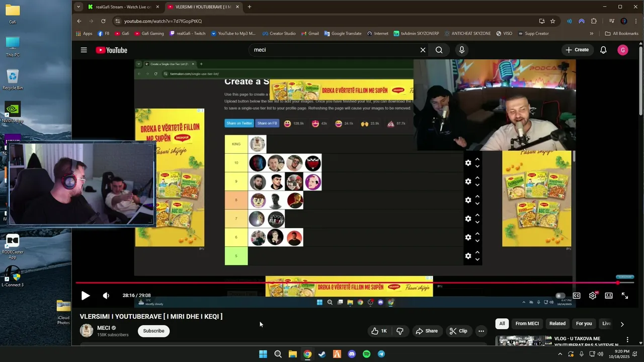This screenshot has height=362, width=644.
Task: Subscribe to the MECI channel
Action: pyautogui.click(x=153, y=331)
